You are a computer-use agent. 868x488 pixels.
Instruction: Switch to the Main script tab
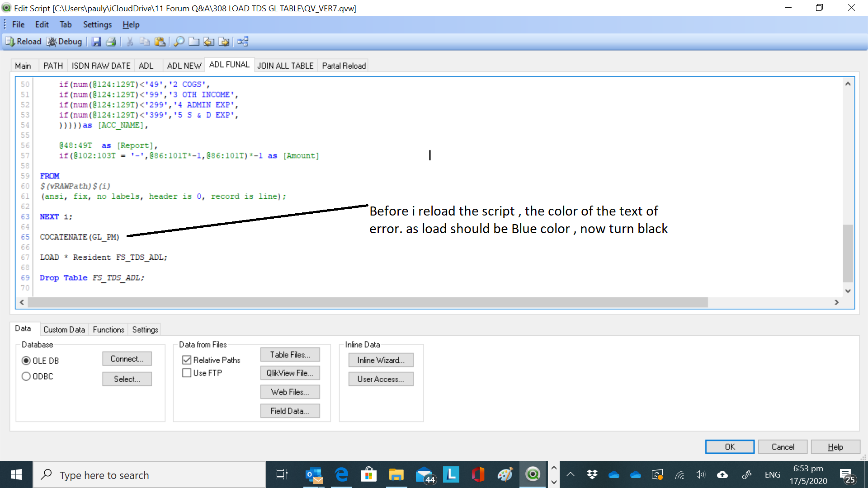tap(23, 66)
